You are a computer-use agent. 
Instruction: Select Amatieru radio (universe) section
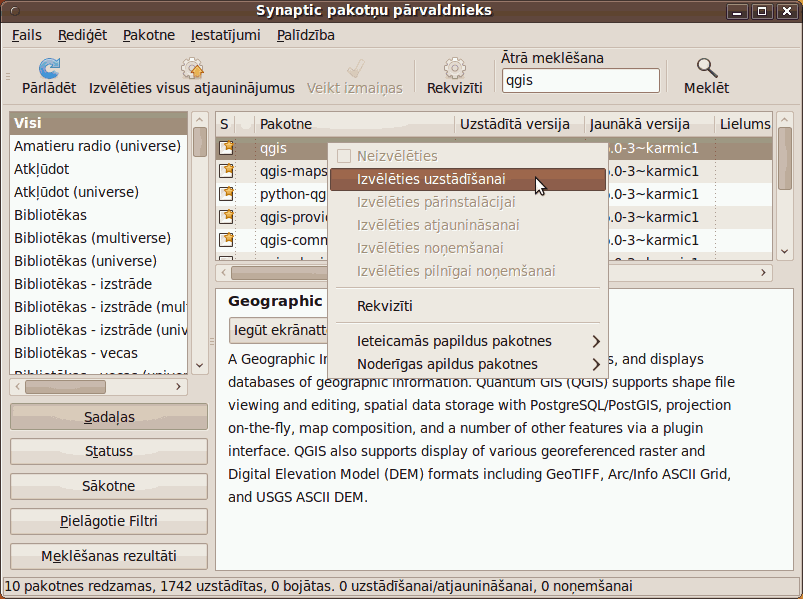tap(98, 146)
